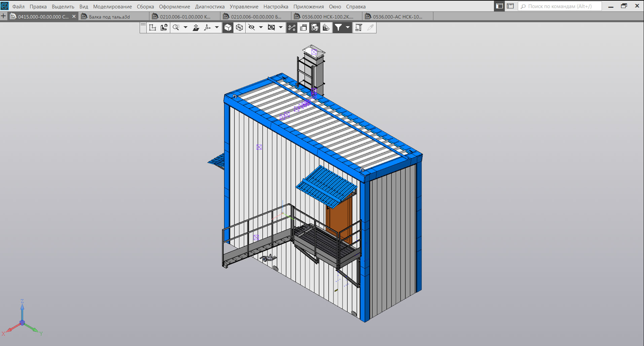Click the view orientation axes icon

pos(207,28)
